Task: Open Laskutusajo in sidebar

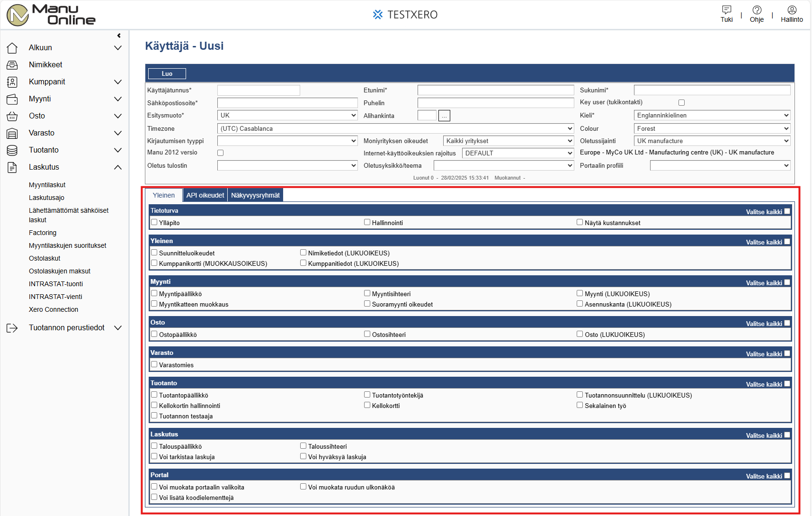Action: coord(46,198)
